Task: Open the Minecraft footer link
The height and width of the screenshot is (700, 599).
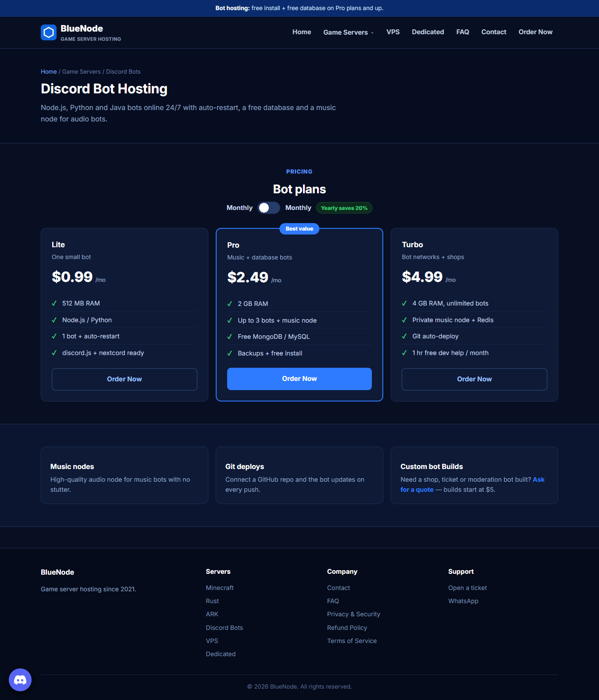Action: 220,588
